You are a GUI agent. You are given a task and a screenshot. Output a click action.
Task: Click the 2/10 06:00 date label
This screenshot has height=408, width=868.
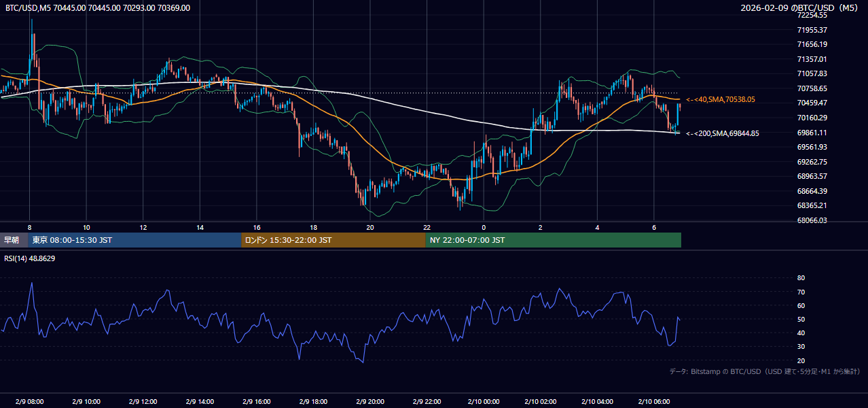[x=654, y=401]
